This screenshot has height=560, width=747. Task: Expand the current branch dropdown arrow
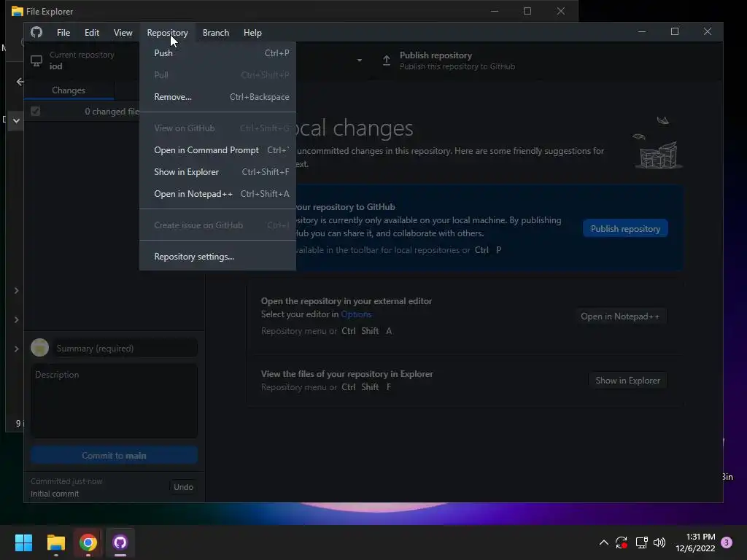[x=360, y=61]
